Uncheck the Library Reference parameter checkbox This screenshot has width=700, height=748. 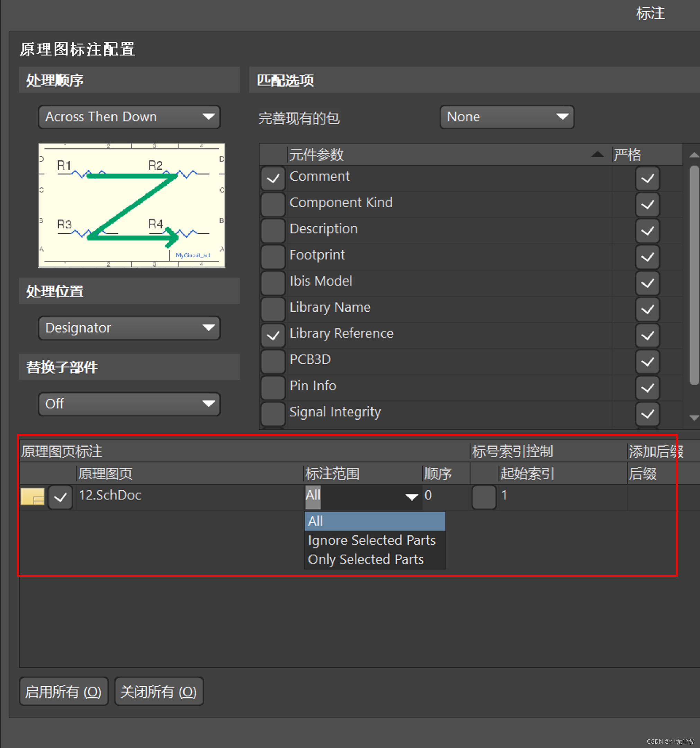[x=272, y=335]
